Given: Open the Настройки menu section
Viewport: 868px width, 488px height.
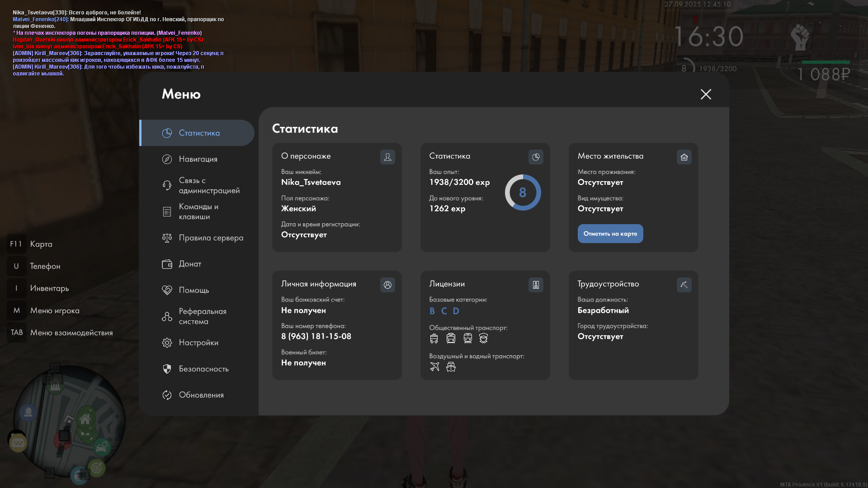Looking at the screenshot, I should pyautogui.click(x=198, y=343).
